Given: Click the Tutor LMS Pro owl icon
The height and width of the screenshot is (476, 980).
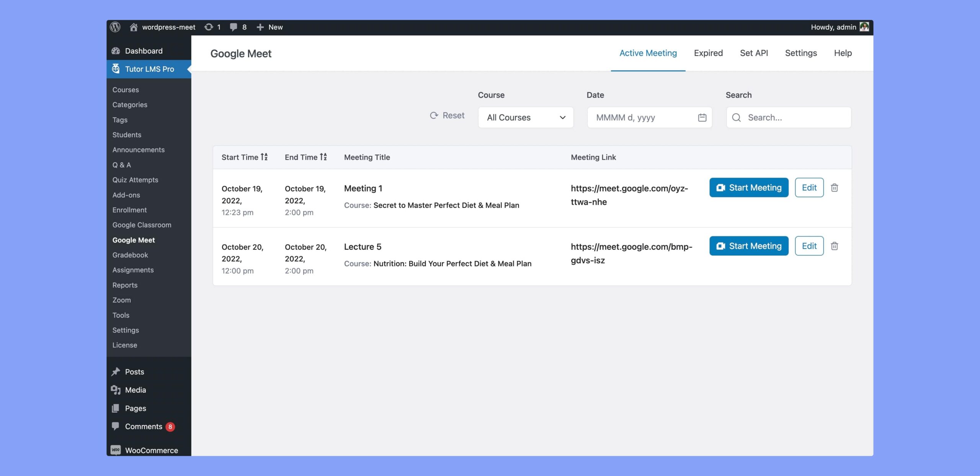Looking at the screenshot, I should pos(116,69).
